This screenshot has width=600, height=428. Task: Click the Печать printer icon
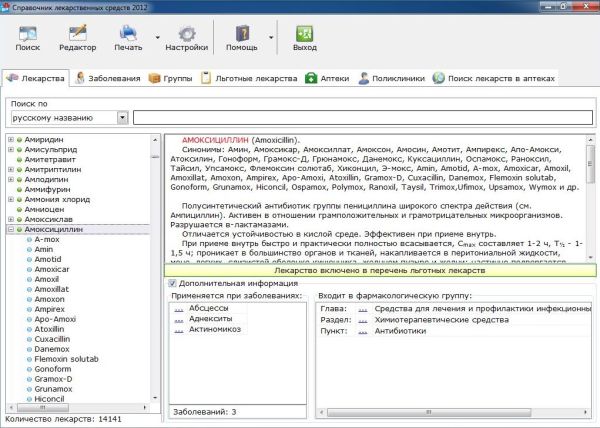[x=128, y=33]
